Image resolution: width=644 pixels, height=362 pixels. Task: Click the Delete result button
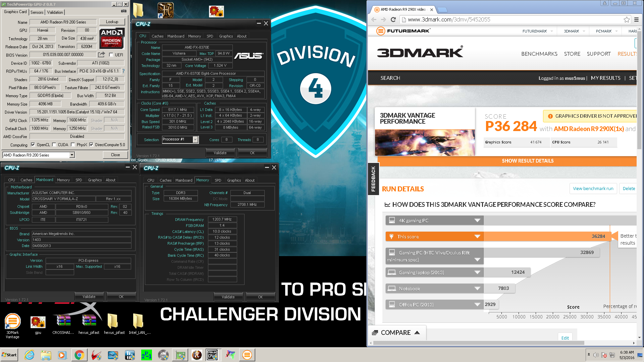[629, 189]
